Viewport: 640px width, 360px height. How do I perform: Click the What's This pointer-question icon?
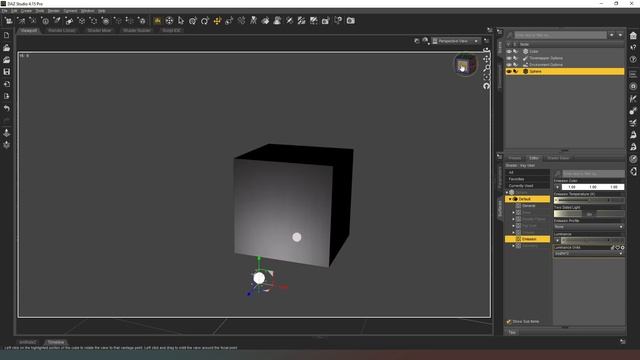[x=633, y=47]
